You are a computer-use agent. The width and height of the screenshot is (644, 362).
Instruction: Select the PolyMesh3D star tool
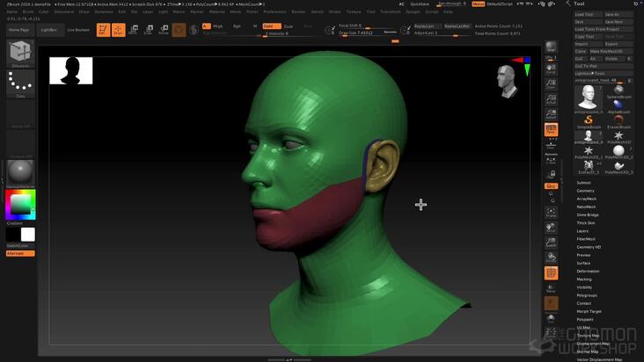(x=618, y=137)
